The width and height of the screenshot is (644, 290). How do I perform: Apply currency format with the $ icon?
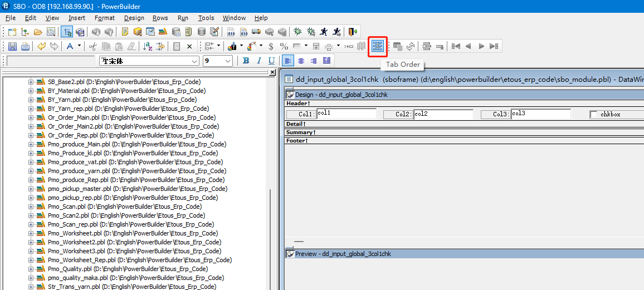(271, 46)
